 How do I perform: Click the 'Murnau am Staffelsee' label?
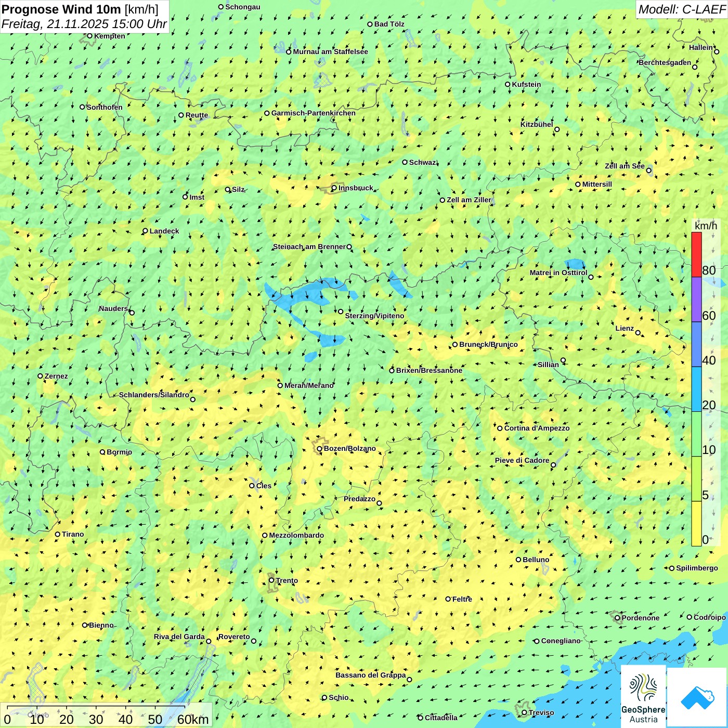(330, 51)
